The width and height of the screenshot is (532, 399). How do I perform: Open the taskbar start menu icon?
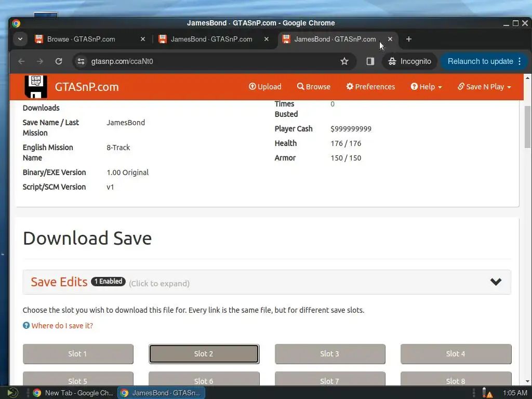(x=12, y=393)
